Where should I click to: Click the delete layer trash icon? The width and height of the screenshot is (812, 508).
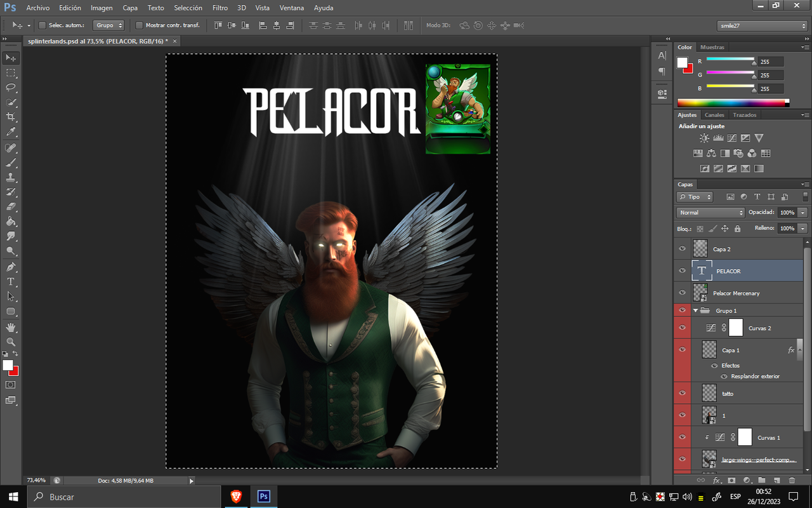[792, 481]
